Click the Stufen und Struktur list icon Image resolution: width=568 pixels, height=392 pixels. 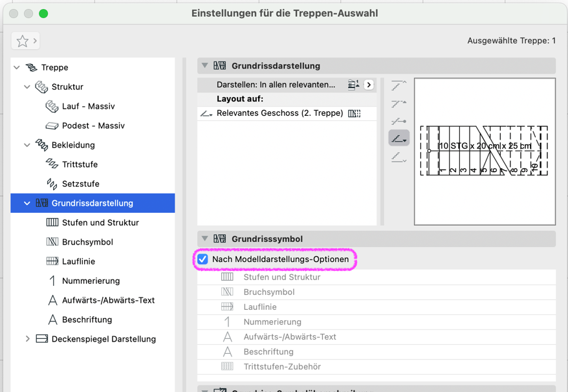click(227, 277)
